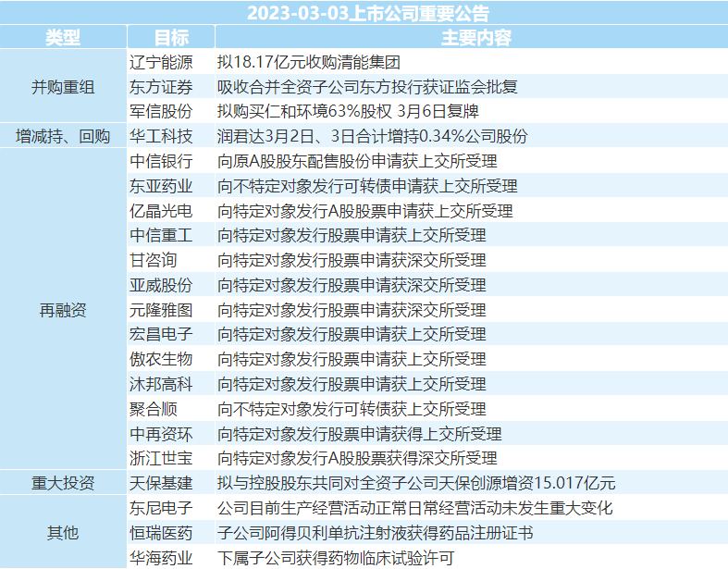
Task: Click text 向特定对象发行A股股票获得深交所受理
Action: (x=357, y=459)
